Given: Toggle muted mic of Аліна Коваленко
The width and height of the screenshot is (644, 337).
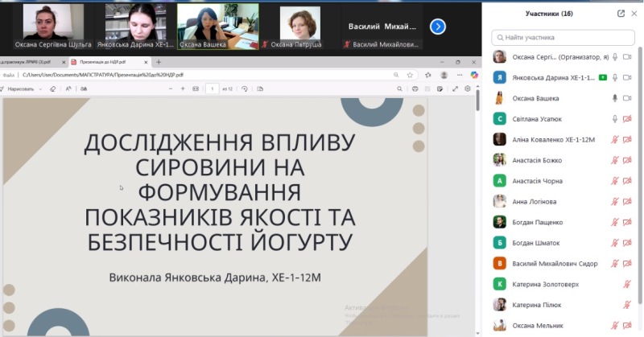Looking at the screenshot, I should (x=616, y=139).
